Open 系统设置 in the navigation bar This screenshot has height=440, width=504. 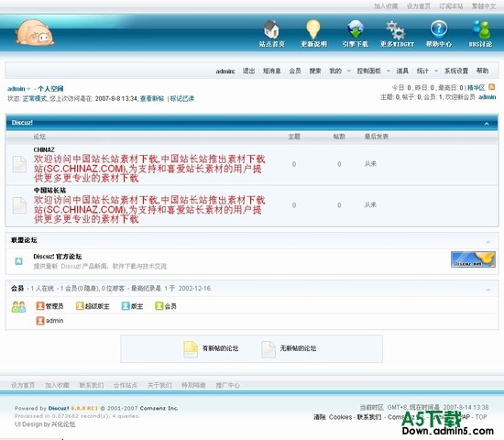[x=456, y=71]
